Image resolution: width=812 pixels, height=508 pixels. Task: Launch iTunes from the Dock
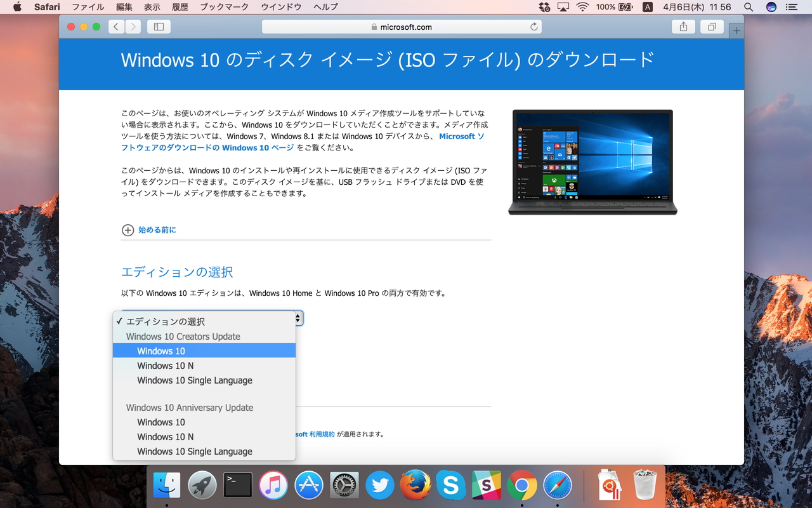273,486
